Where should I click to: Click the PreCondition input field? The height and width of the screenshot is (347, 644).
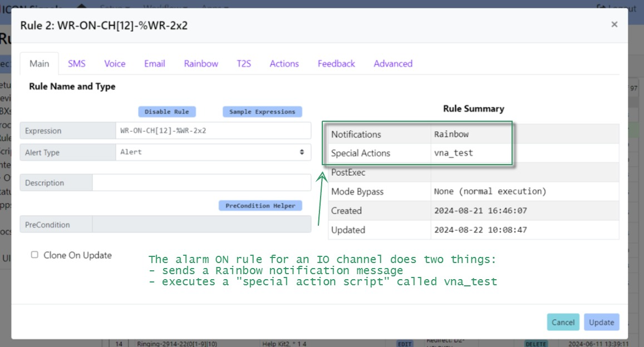point(201,225)
